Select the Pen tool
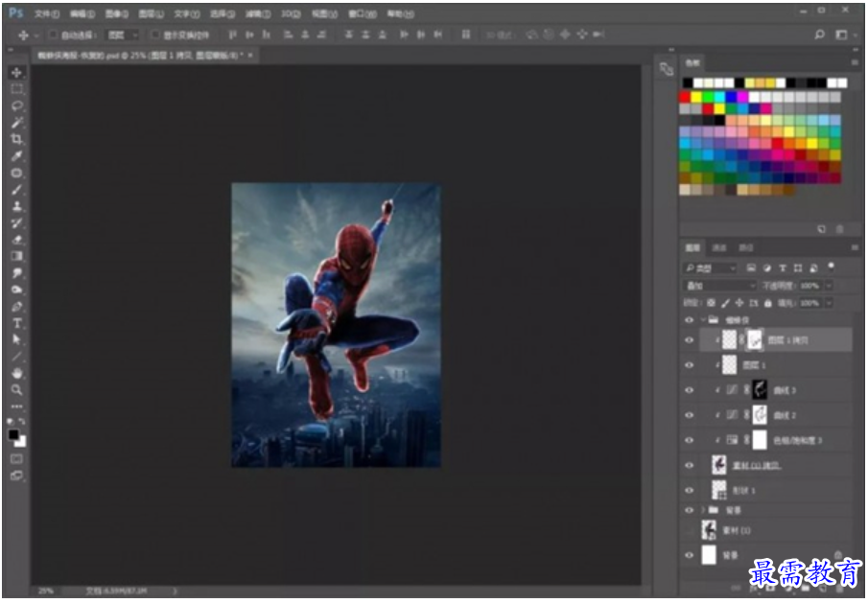Screen dimensions: 868x603 [x=16, y=307]
